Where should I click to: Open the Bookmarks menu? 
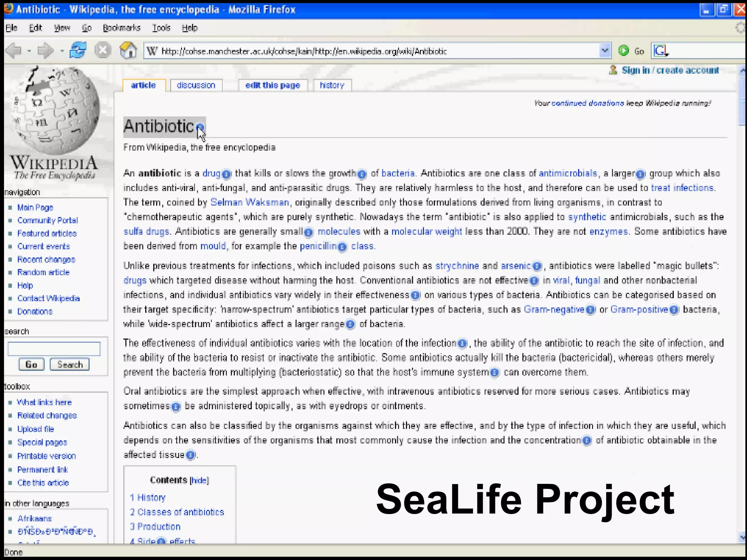click(x=121, y=28)
